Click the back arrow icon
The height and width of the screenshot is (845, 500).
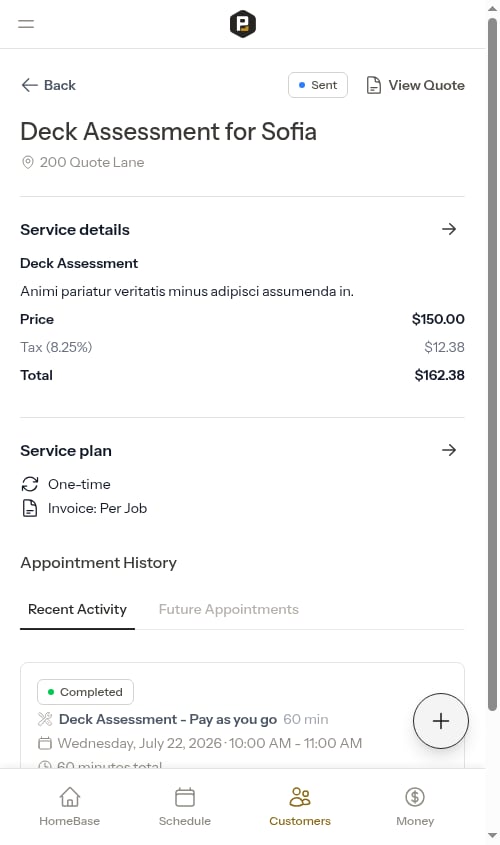(29, 85)
